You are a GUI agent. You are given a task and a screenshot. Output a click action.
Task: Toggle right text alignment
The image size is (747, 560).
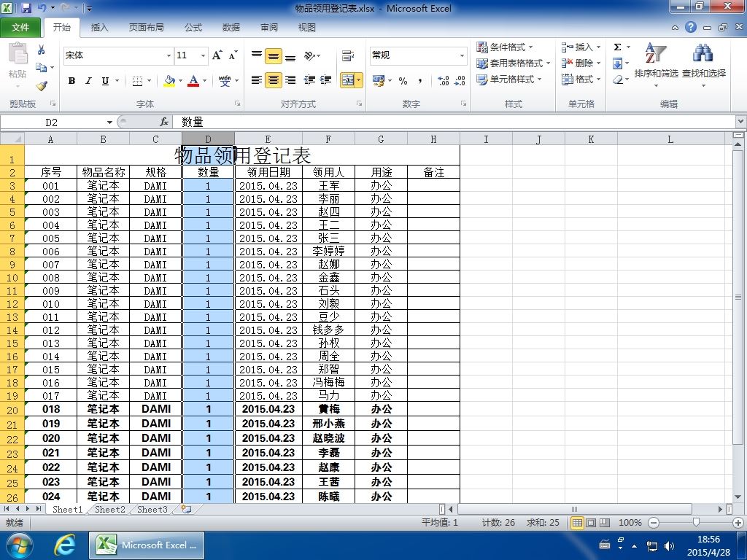[x=290, y=80]
